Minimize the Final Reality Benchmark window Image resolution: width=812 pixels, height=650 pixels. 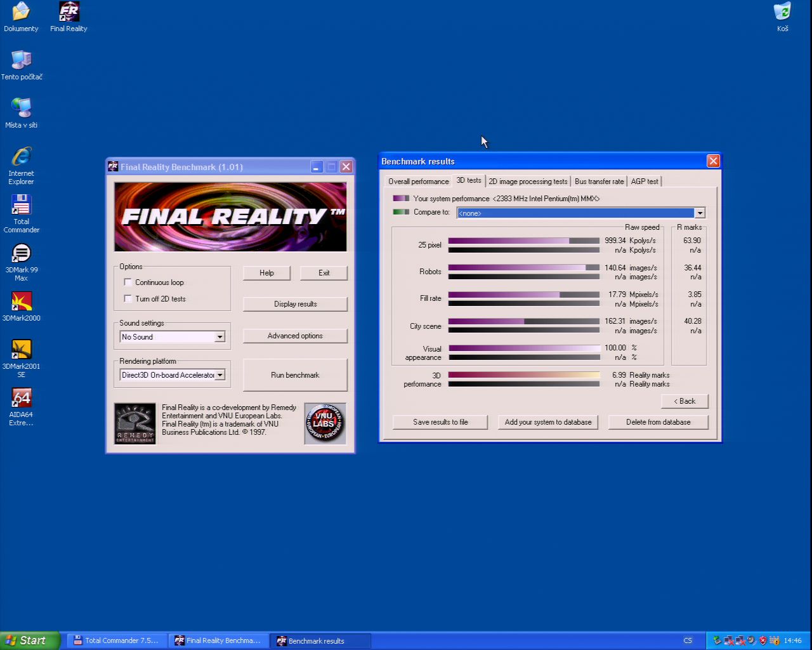(x=317, y=167)
